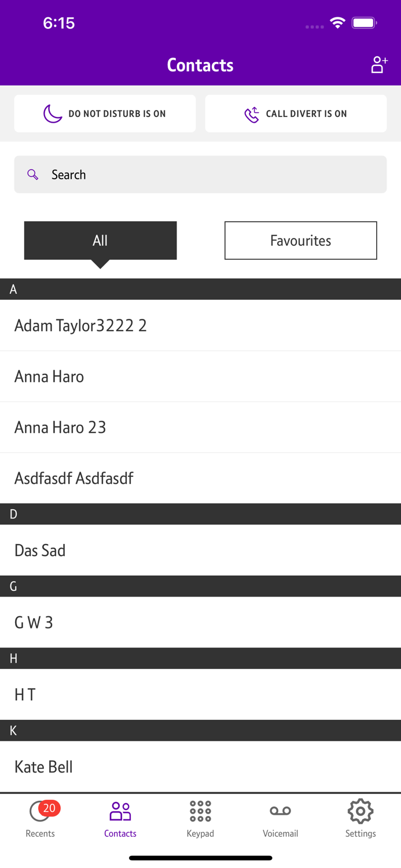Tap the moon Do Not Disturb icon
This screenshot has width=401, height=868.
pyautogui.click(x=53, y=113)
